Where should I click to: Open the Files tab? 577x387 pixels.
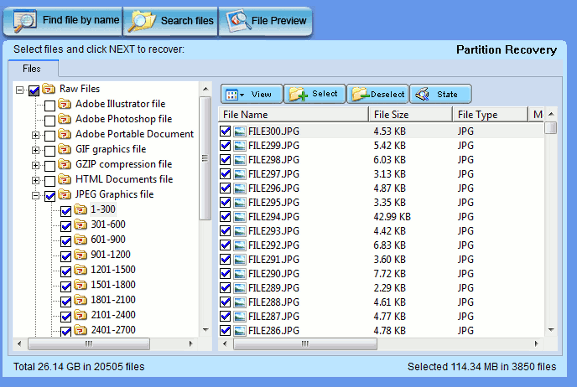(33, 68)
